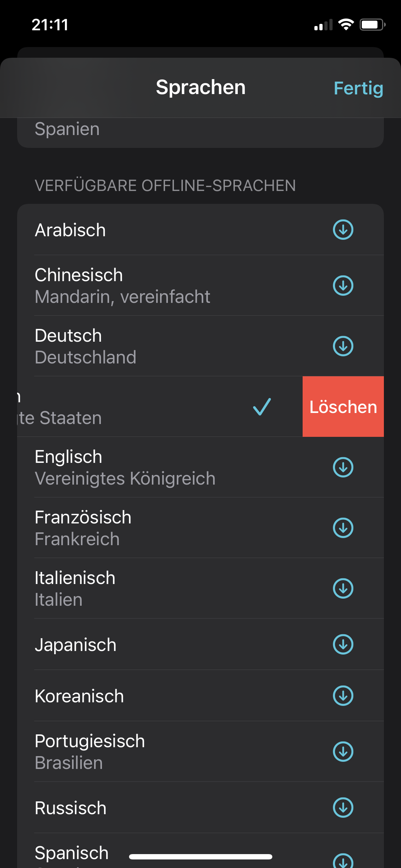This screenshot has height=868, width=401.
Task: Tap download icon beside Russisch
Action: tap(343, 807)
